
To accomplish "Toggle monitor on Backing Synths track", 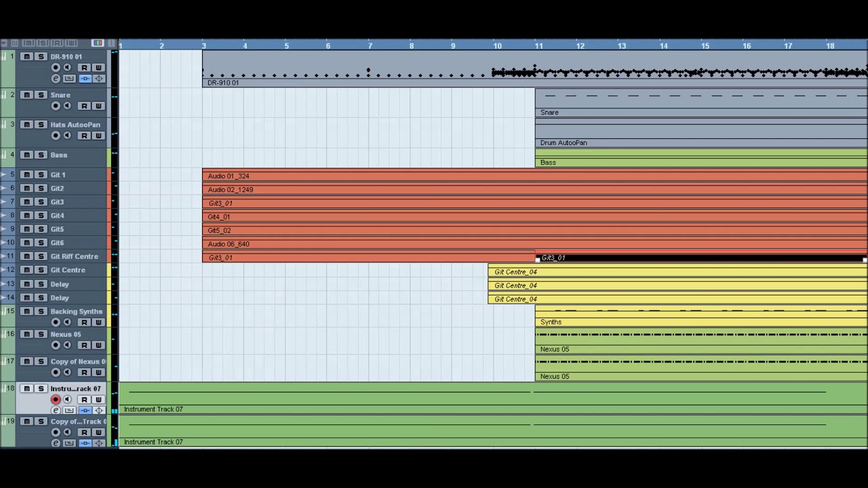I will [67, 323].
